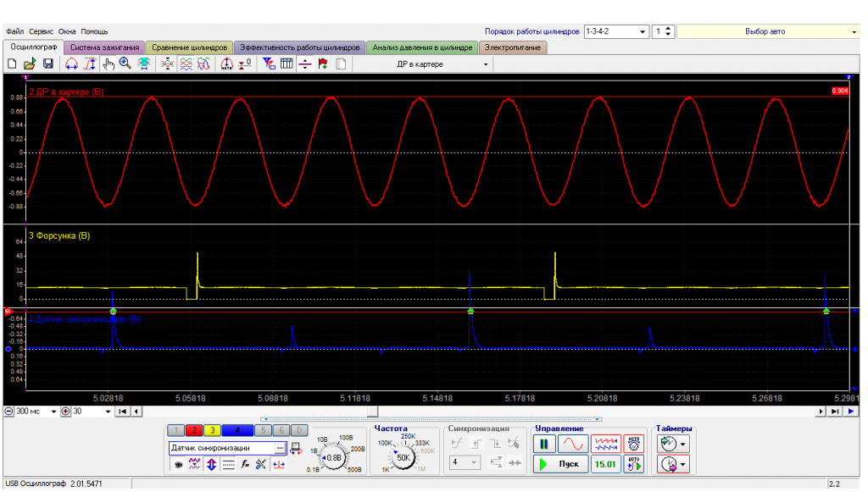Open the synchronization channel dropdown showing 4

tap(464, 462)
